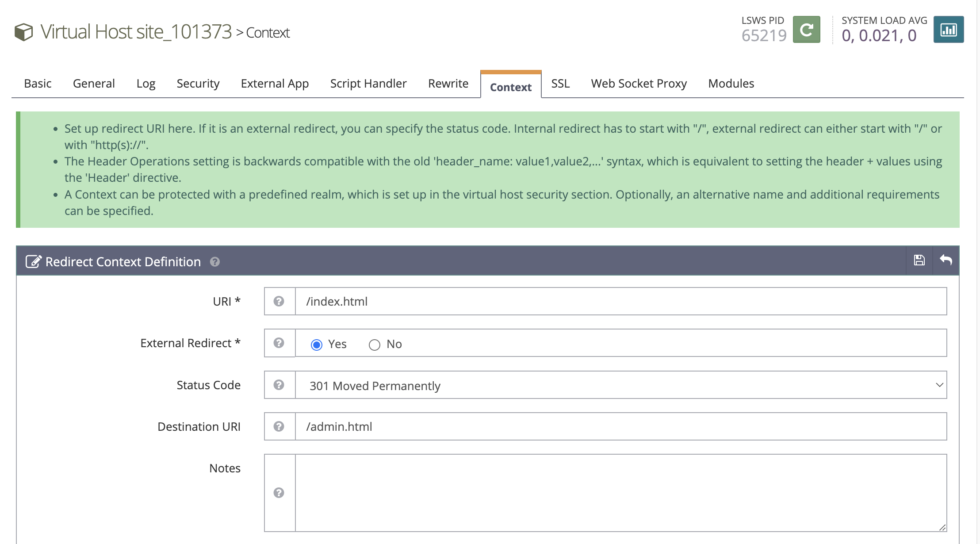Screen dimensions: 980x544
Task: Click inside the Notes text area
Action: tap(621, 493)
